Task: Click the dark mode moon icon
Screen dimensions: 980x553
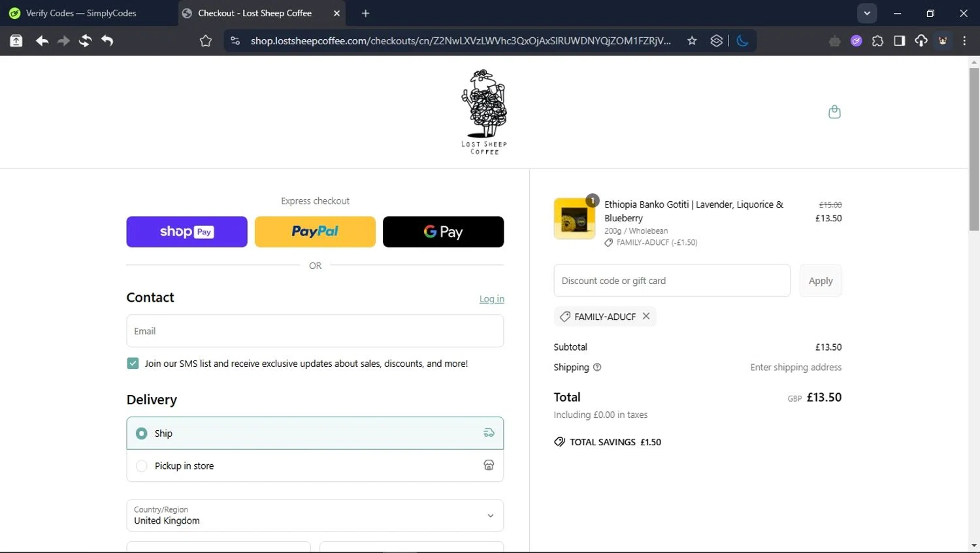Action: [x=742, y=40]
